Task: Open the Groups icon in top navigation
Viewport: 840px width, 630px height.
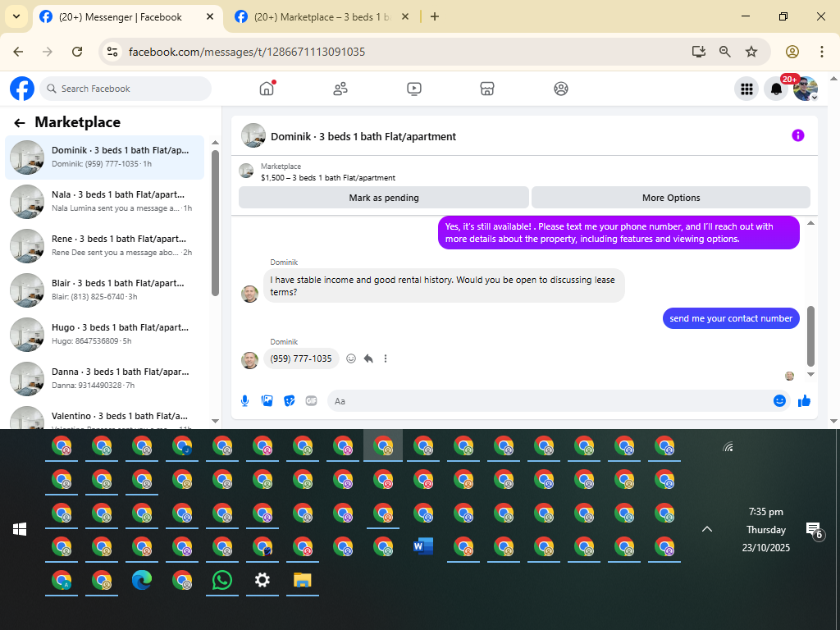Action: point(561,89)
